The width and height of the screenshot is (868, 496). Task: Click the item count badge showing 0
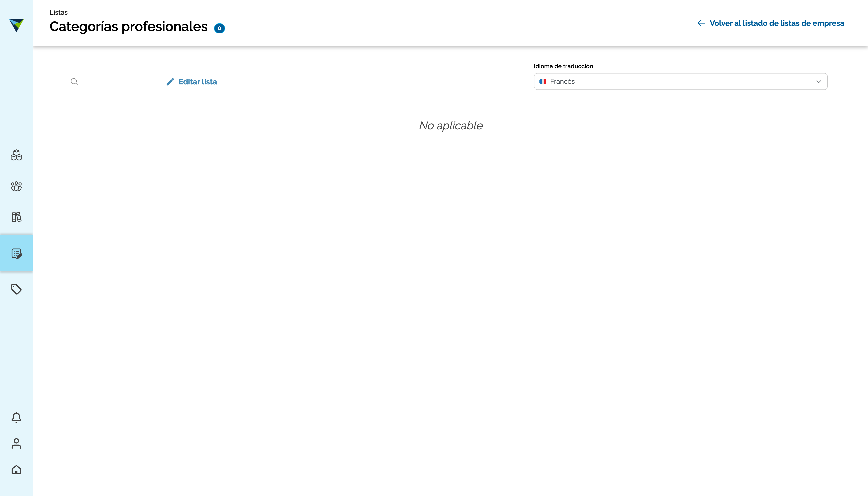pyautogui.click(x=220, y=28)
